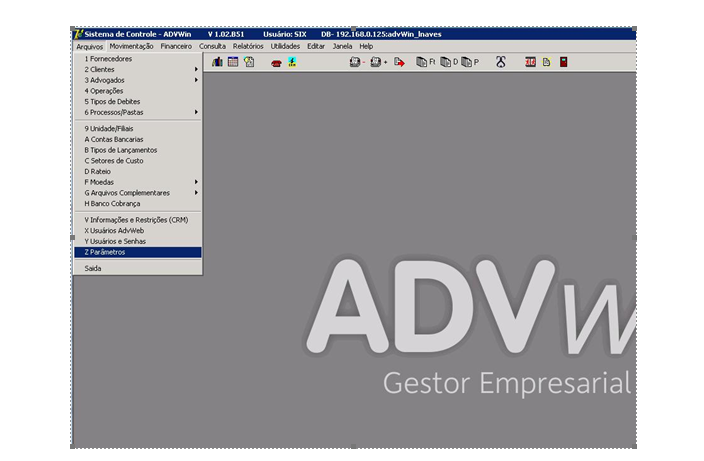Click the black ribbon-shaped toolbar icon
The height and width of the screenshot is (461, 704).
pyautogui.click(x=501, y=62)
